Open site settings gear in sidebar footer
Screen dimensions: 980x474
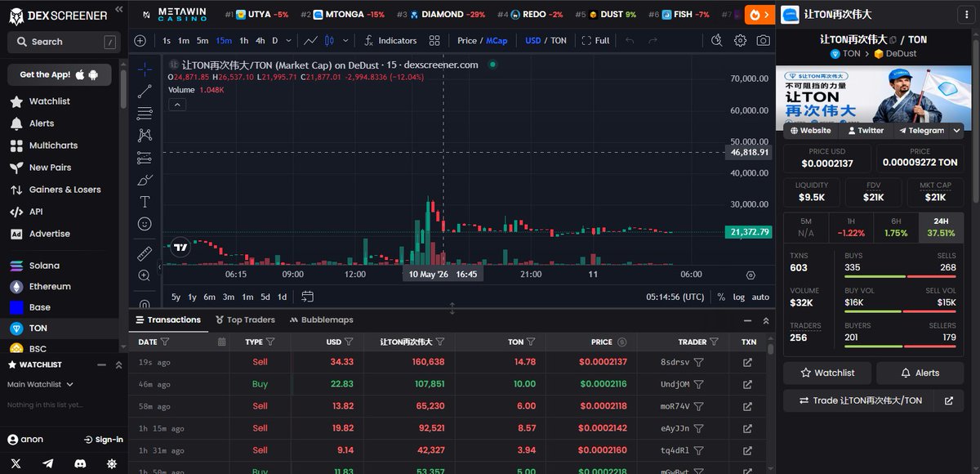pyautogui.click(x=112, y=463)
